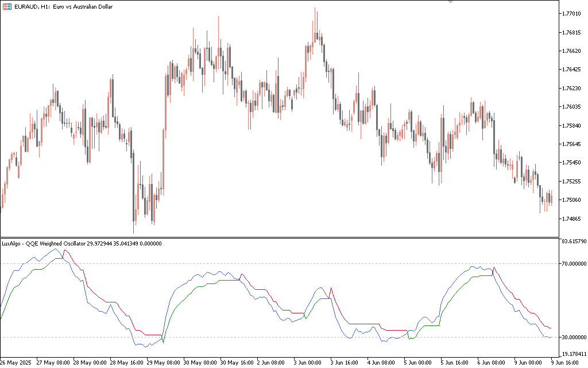The image size is (588, 368).
Task: Click the 1.77010 price level on axis
Action: coord(573,13)
